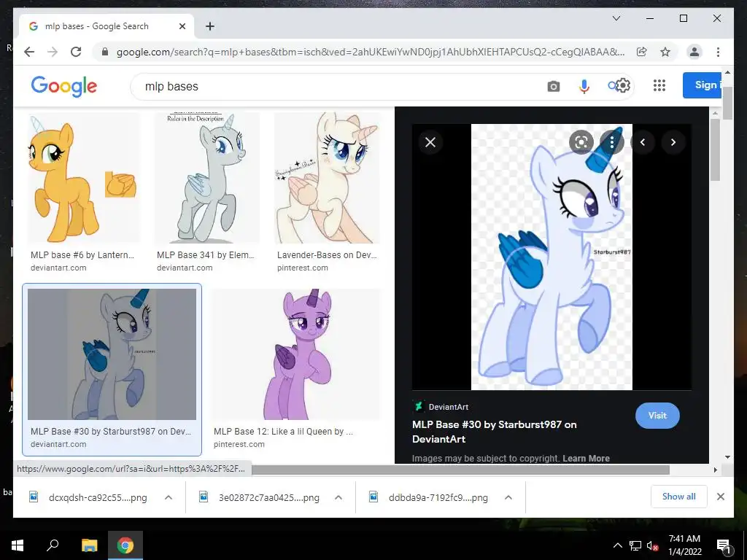
Task: Click the horizontal scrollbar right arrow
Action: pyautogui.click(x=715, y=470)
